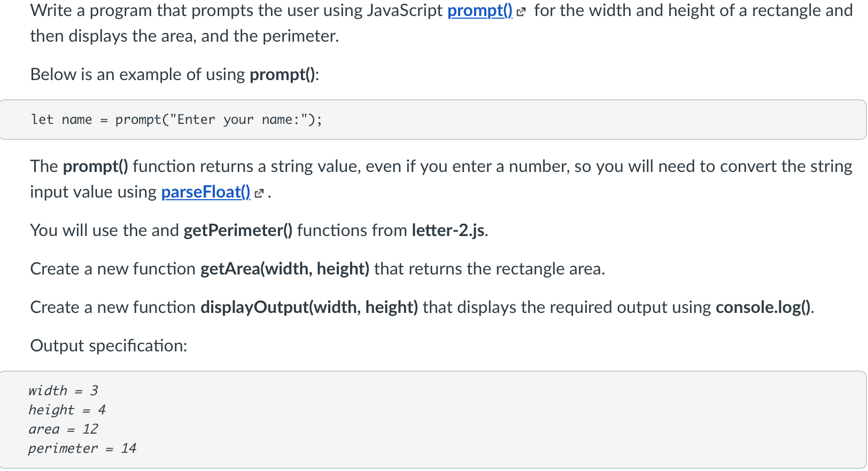
Task: Open the parseFloat() documentation link
Action: pos(206,192)
